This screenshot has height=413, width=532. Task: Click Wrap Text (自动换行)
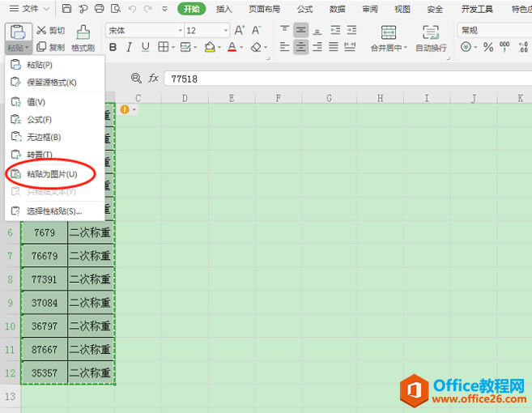point(431,38)
